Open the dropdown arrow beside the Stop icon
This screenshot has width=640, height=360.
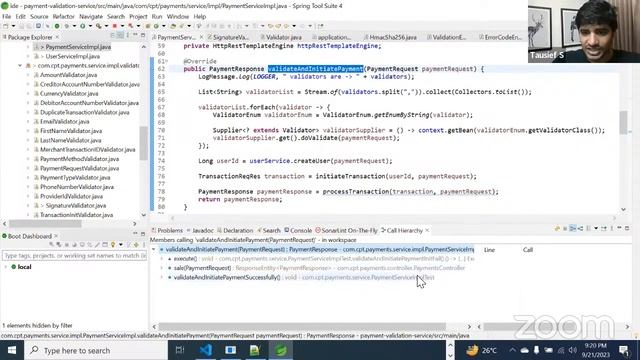122,26
